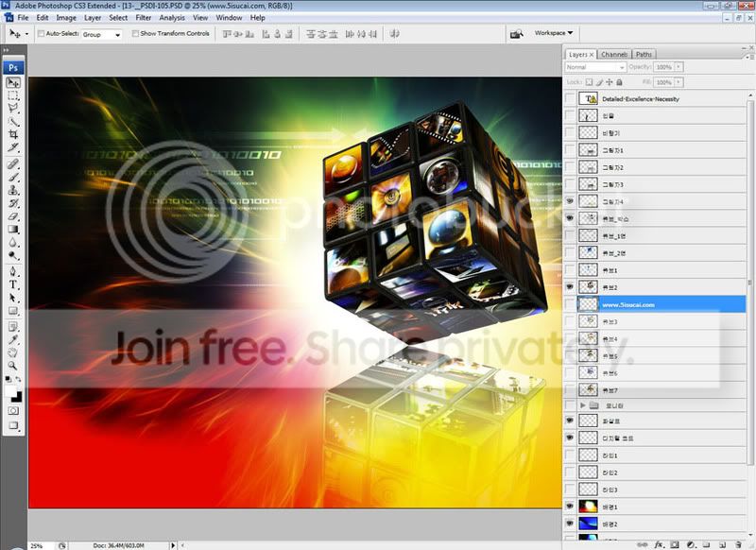Select the Eraser tool
Image resolution: width=756 pixels, height=550 pixels.
[x=13, y=216]
